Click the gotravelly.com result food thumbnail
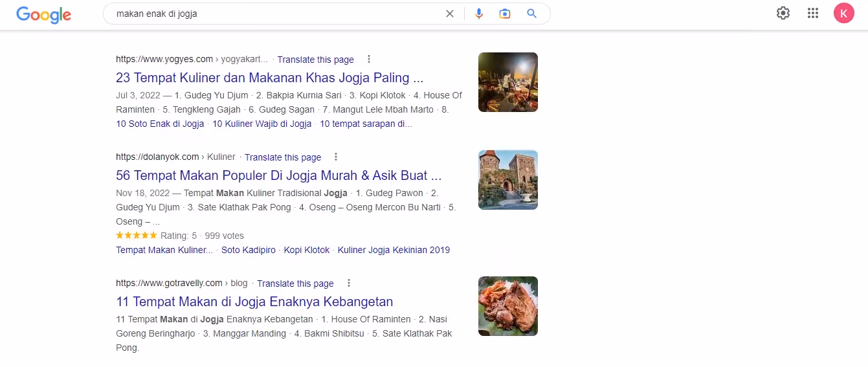 click(x=508, y=306)
